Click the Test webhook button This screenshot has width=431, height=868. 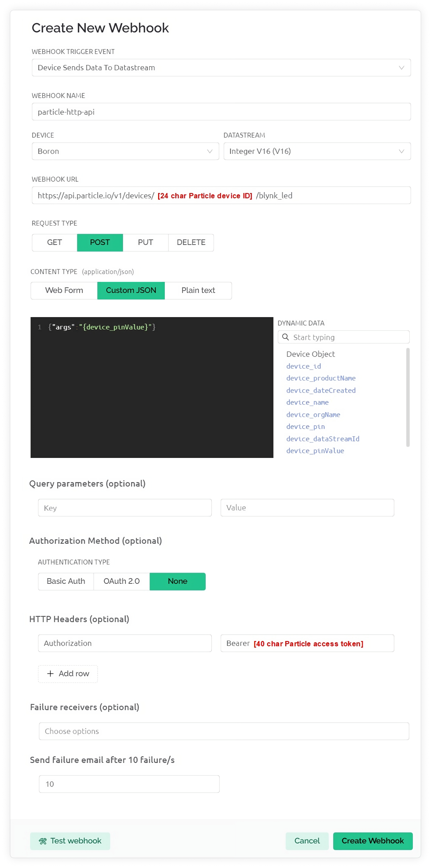click(x=70, y=841)
